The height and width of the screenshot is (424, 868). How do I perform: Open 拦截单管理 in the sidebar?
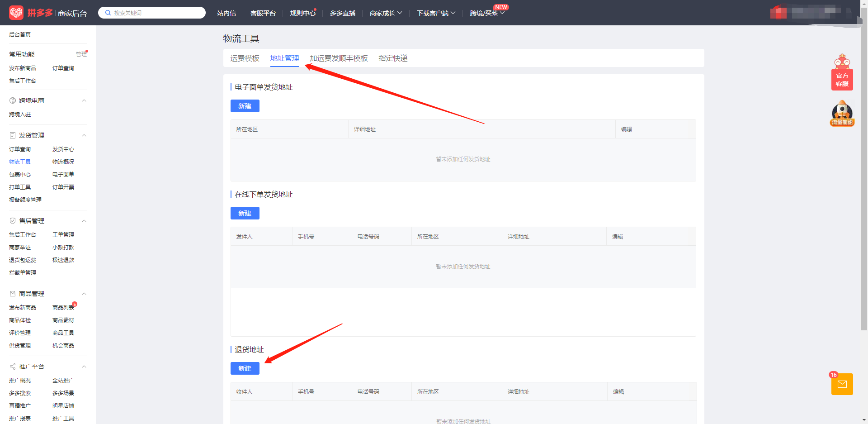(x=23, y=273)
